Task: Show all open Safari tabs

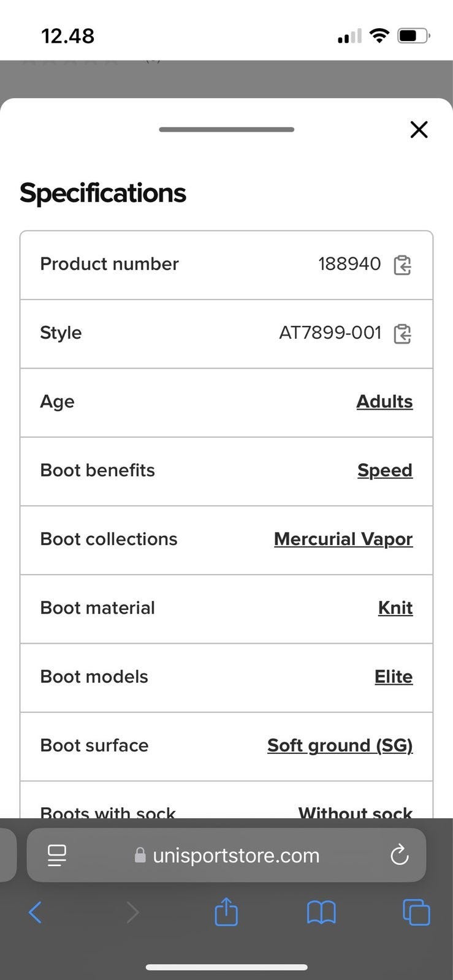Action: pos(416,913)
